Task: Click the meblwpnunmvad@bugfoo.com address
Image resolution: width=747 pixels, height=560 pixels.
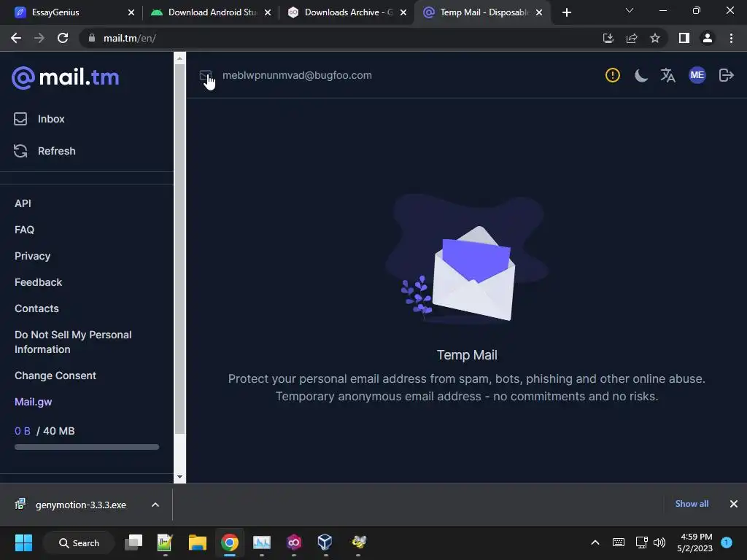Action: [x=297, y=75]
